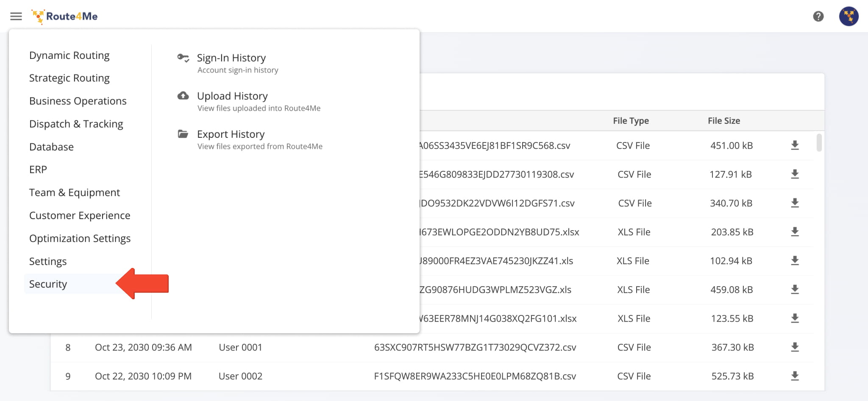Click the download icon for 367.30 kB file
868x401 pixels.
pos(795,347)
